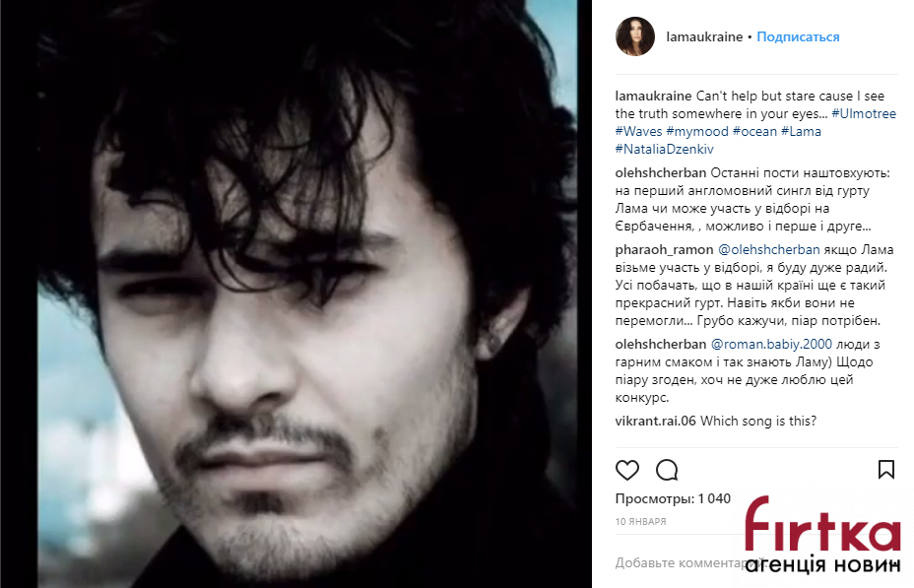The height and width of the screenshot is (588, 914).
Task: Open the #ocean hashtag link
Action: tap(754, 131)
